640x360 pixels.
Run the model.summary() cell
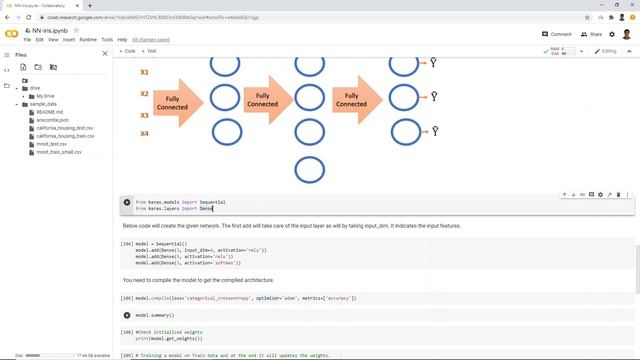click(127, 315)
